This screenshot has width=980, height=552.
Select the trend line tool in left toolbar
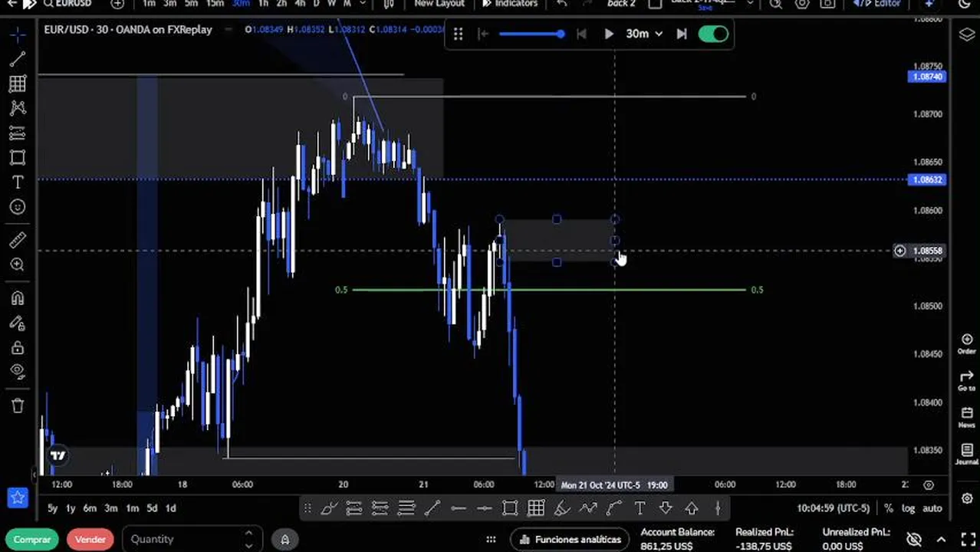pos(18,59)
